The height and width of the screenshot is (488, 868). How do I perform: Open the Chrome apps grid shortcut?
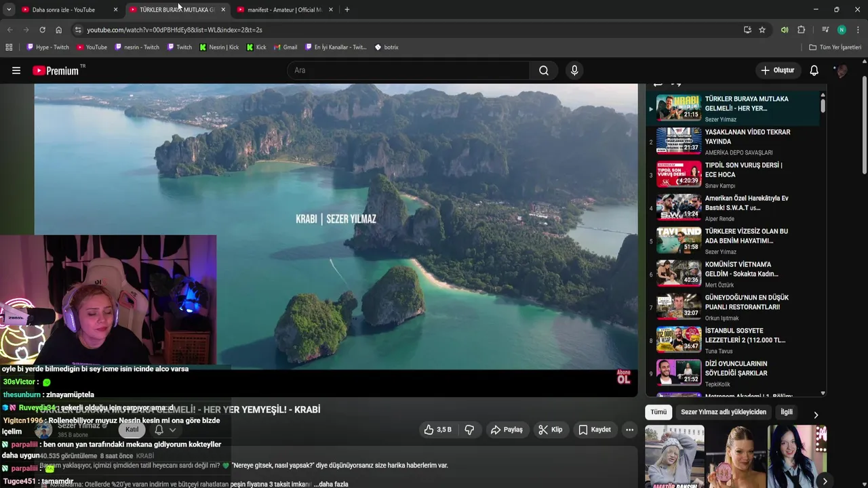tap(9, 47)
